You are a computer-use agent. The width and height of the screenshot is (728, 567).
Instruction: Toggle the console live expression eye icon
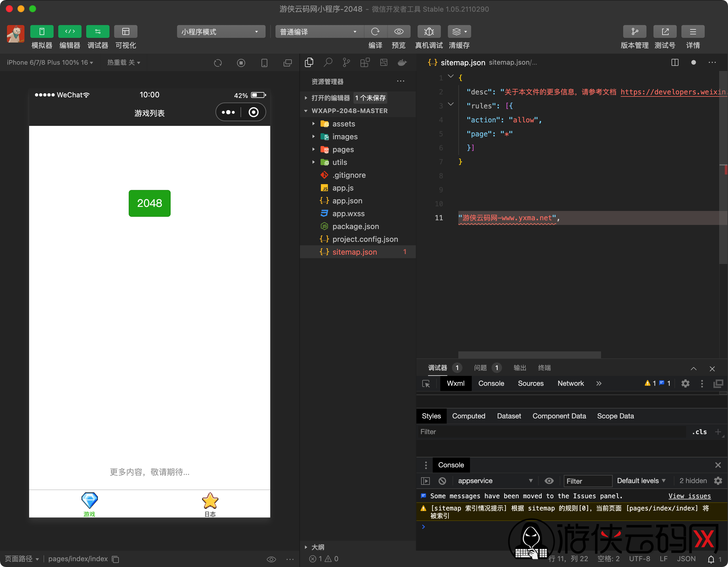pos(549,481)
